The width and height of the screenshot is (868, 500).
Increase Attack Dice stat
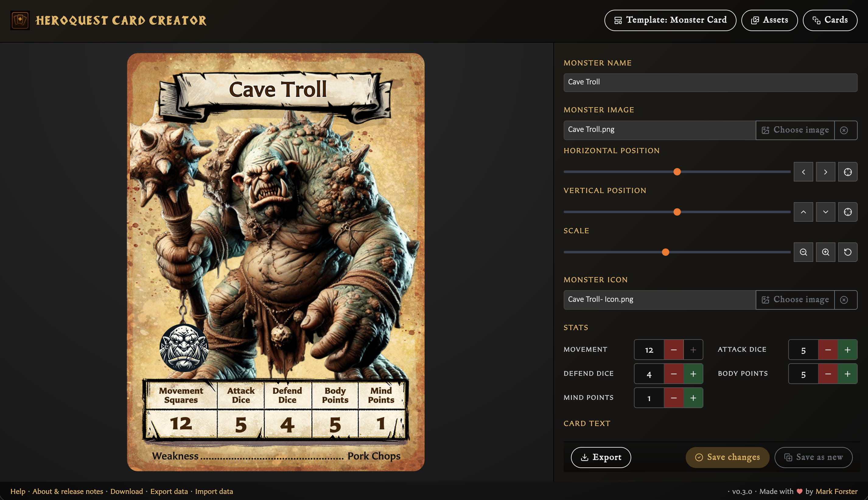(847, 350)
